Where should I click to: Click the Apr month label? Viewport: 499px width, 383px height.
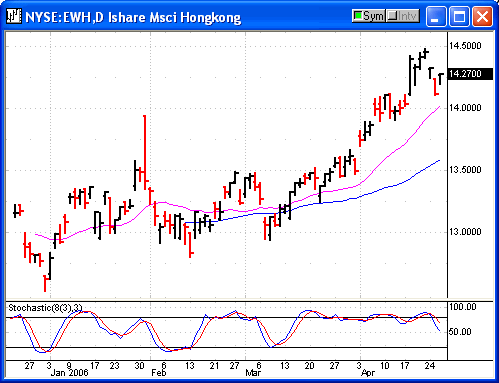(368, 373)
